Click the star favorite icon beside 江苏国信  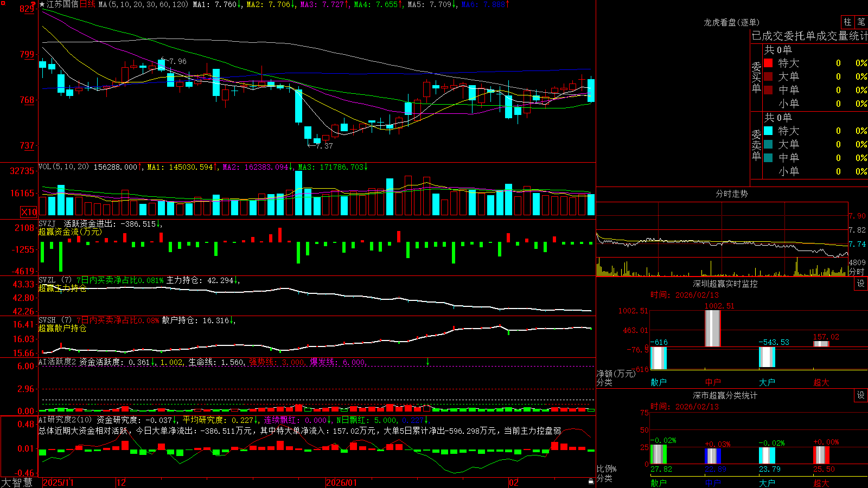[x=42, y=4]
